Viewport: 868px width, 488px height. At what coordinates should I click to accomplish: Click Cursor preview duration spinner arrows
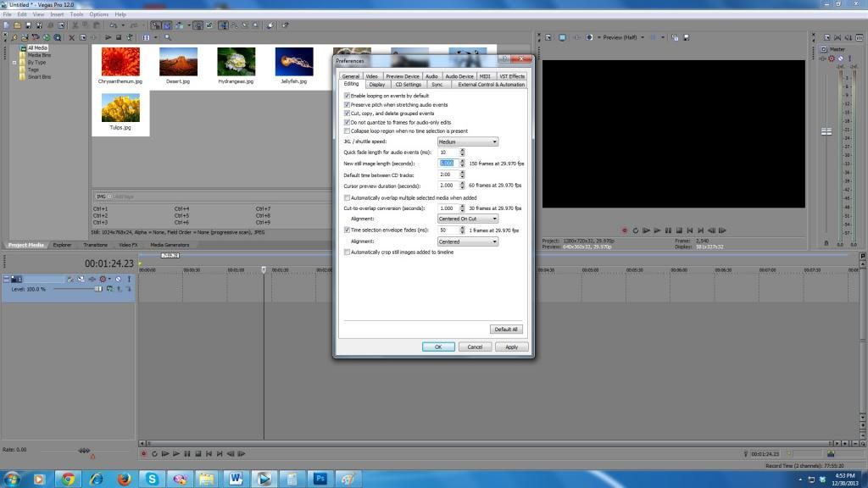click(x=462, y=186)
